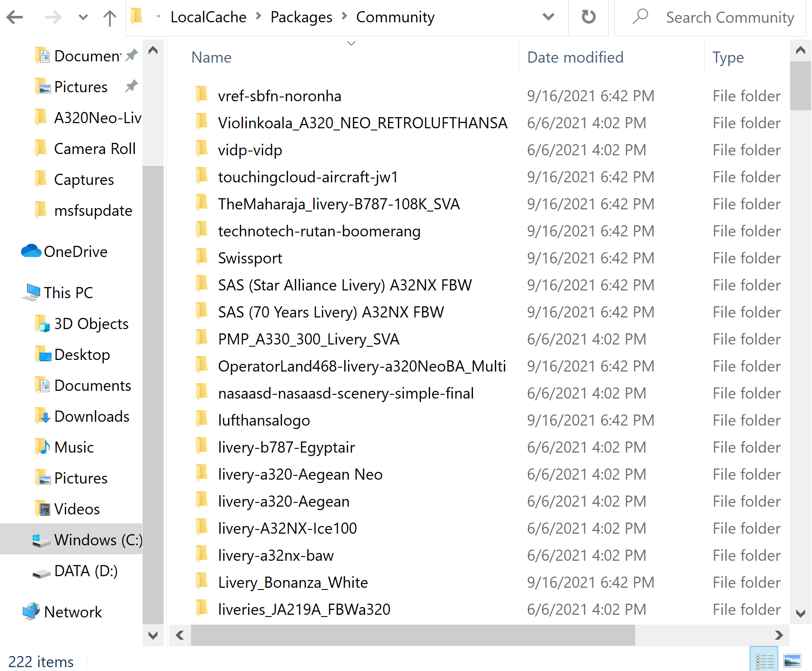This screenshot has height=671, width=812.
Task: Select the Network icon in sidebar
Action: pos(31,611)
